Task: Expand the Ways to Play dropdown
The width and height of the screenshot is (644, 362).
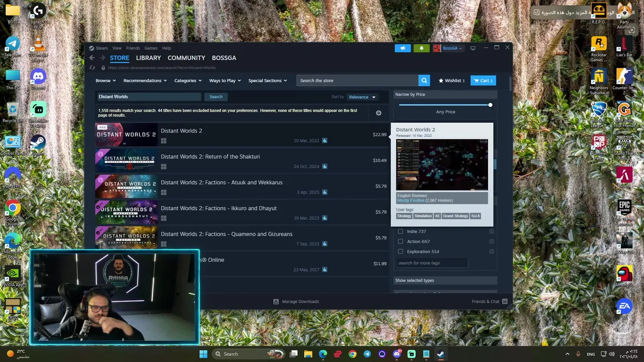Action: click(x=225, y=80)
